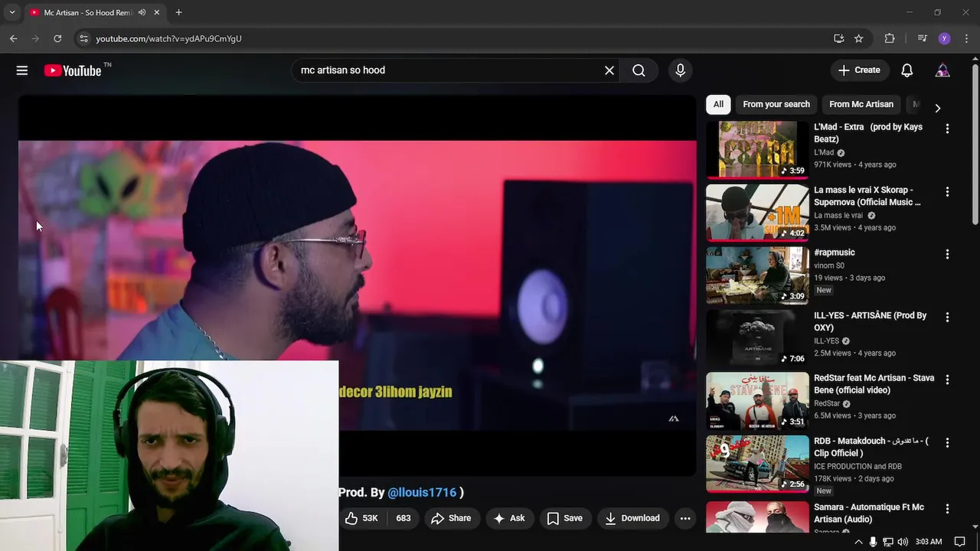Select From your search chip

[776, 104]
